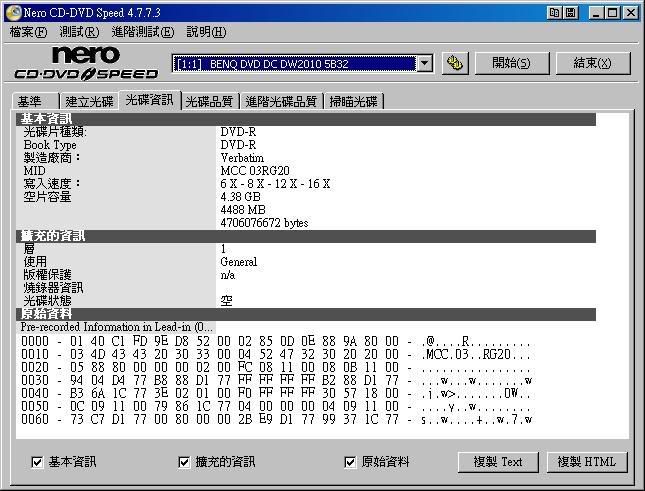This screenshot has height=491, width=645.
Task: Open the 說明(H) menu
Action: tap(206, 32)
